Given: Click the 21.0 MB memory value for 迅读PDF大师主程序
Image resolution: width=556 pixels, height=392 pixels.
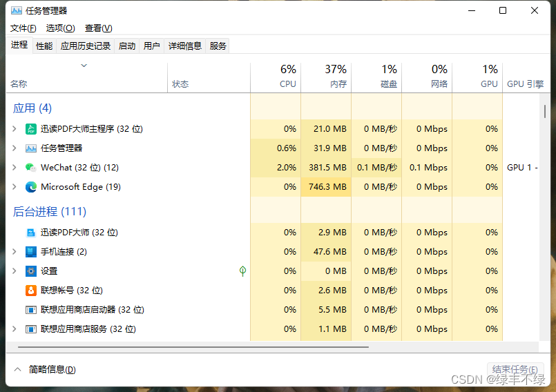Looking at the screenshot, I should 330,129.
